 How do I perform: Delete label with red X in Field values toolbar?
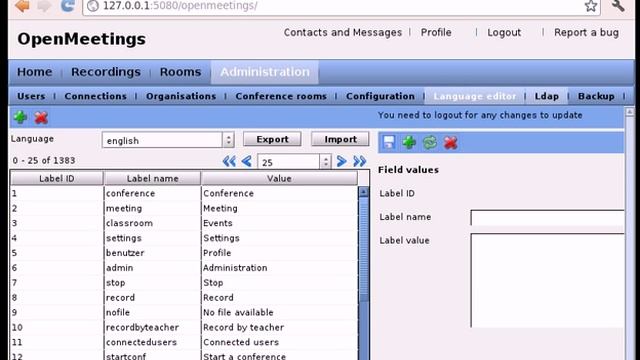[x=450, y=142]
